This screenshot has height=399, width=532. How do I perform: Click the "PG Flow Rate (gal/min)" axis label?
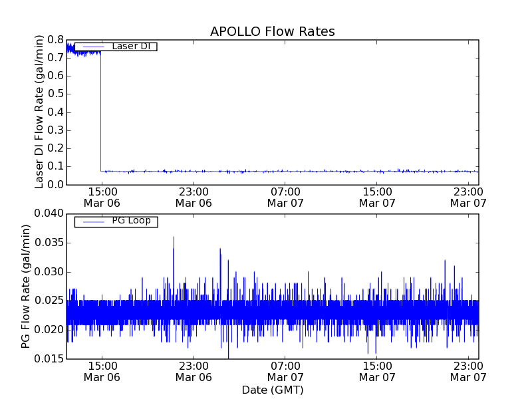coord(25,287)
